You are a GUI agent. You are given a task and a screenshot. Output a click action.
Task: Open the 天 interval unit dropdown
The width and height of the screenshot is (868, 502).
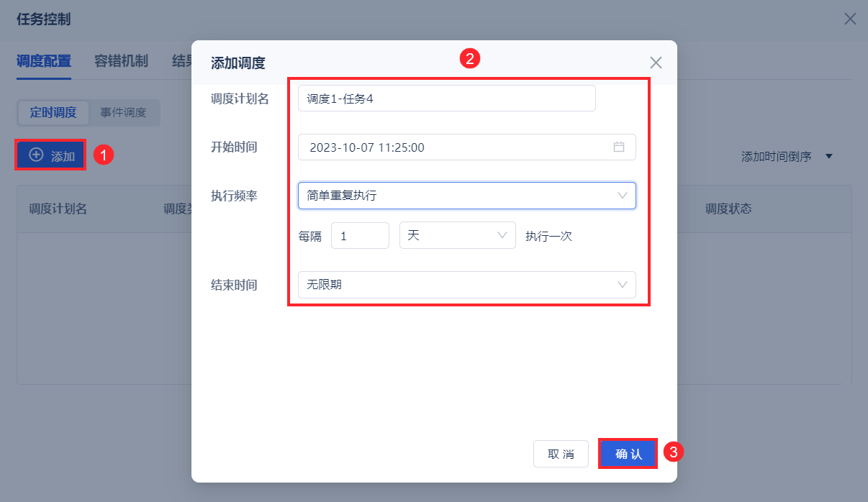point(458,235)
